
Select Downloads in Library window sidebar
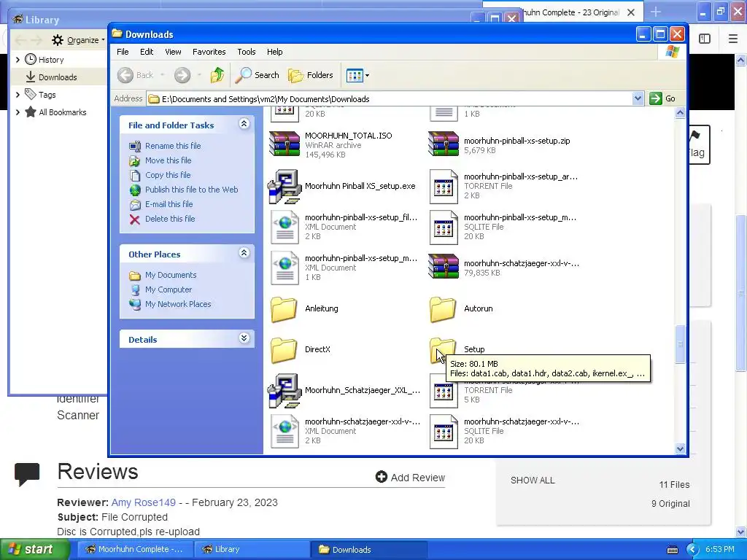coord(58,77)
